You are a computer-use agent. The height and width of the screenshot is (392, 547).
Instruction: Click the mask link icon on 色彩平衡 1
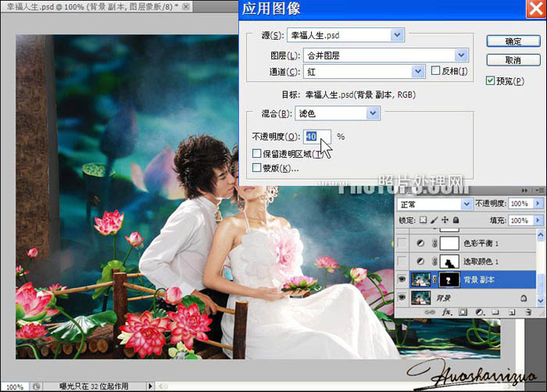434,243
